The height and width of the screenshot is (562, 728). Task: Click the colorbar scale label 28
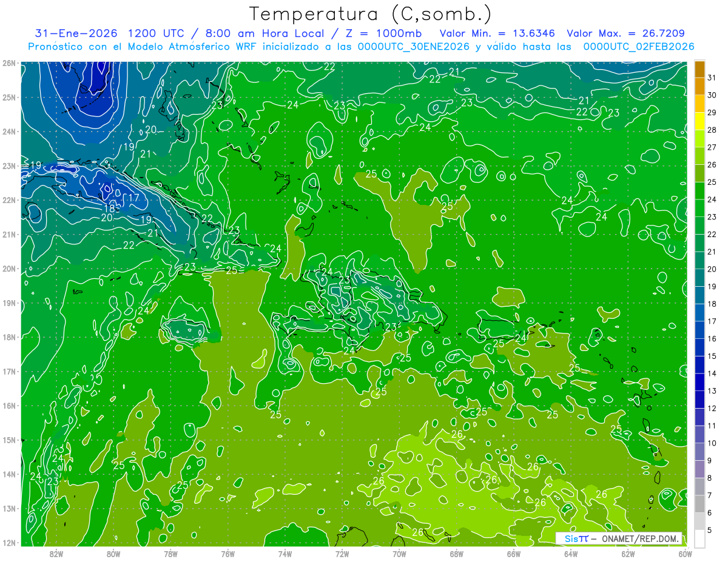(712, 130)
